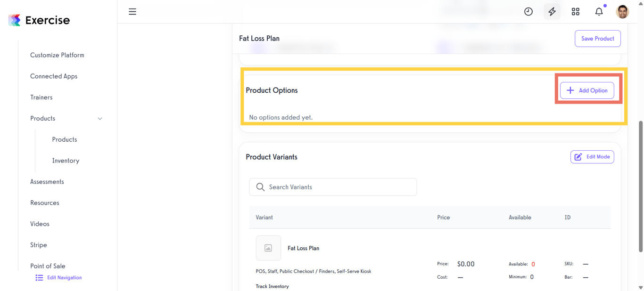Click the search magnifier in Search Variants
This screenshot has width=644, height=291.
pos(260,187)
